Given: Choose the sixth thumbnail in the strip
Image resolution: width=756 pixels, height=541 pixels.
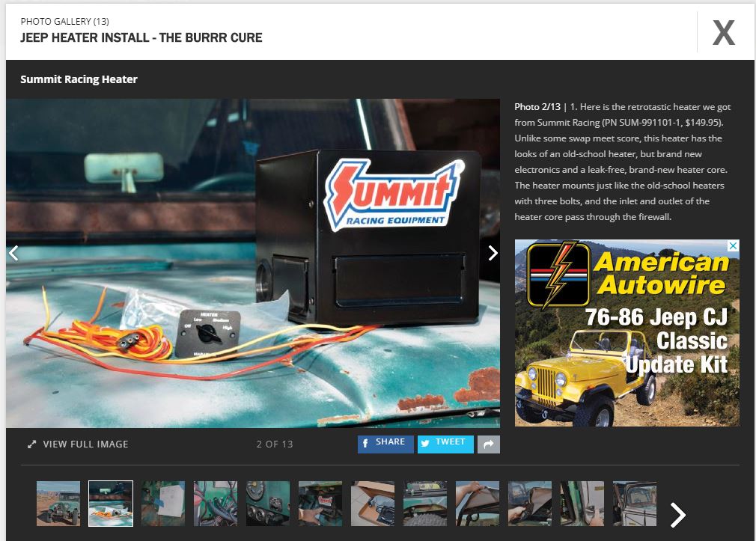Looking at the screenshot, I should (320, 503).
